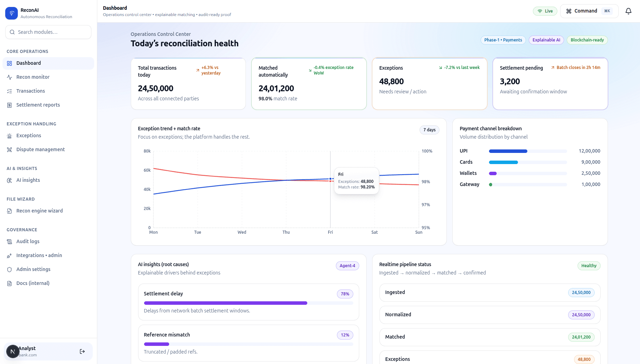Click the Docs internal file icon
640x364 pixels.
[x=9, y=284]
